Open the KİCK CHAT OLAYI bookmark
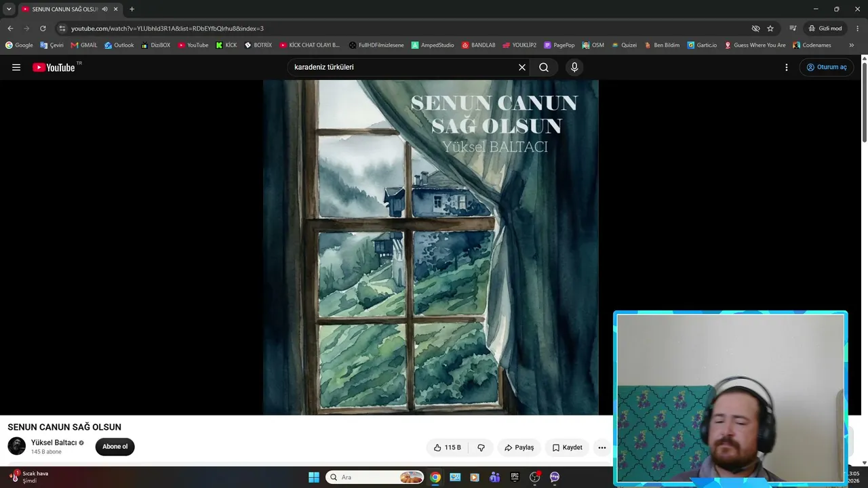The image size is (868, 488). 309,45
